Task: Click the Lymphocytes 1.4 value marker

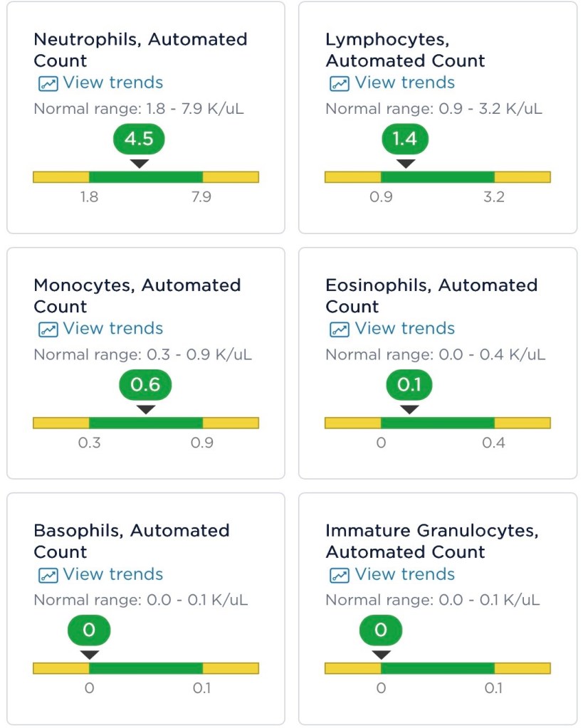Action: [405, 139]
